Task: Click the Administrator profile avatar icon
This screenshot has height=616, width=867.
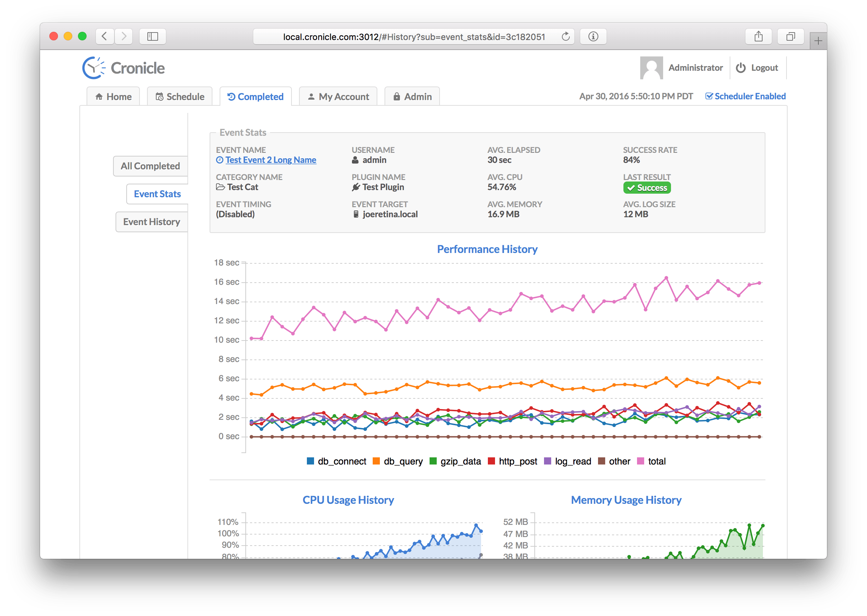Action: tap(651, 67)
